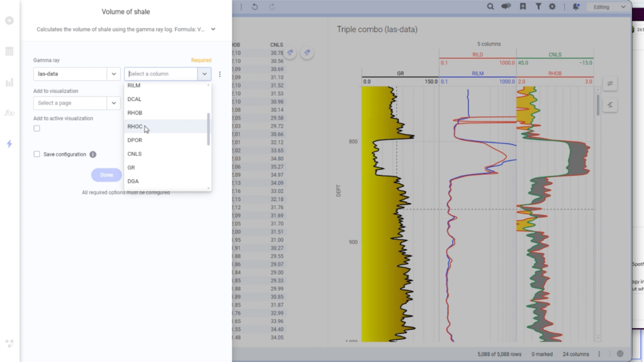Open the three-dot menu in the status bar
This screenshot has height=362, width=644.
point(599,353)
